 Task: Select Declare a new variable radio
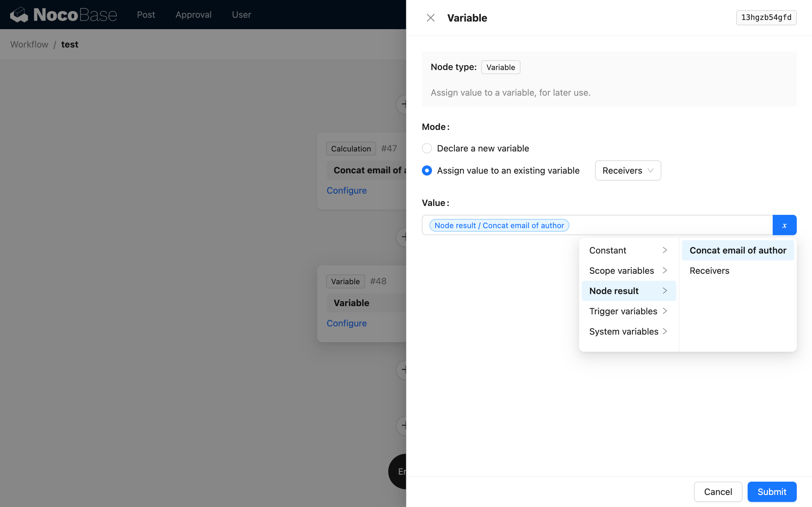[427, 148]
